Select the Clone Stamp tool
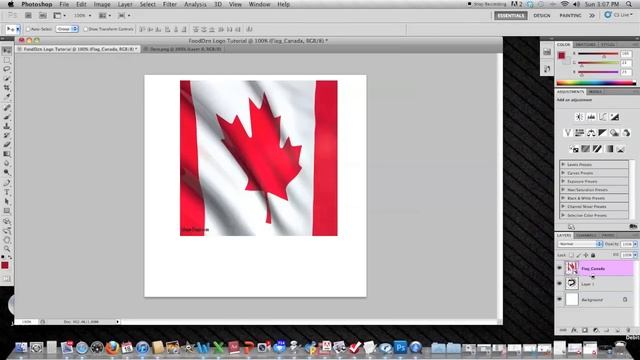 (x=7, y=126)
